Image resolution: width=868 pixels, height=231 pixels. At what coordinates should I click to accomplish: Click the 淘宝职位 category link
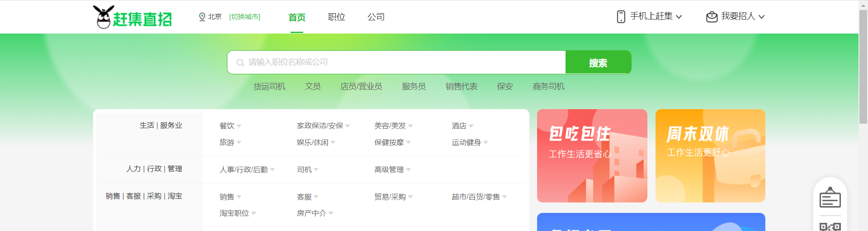[234, 213]
